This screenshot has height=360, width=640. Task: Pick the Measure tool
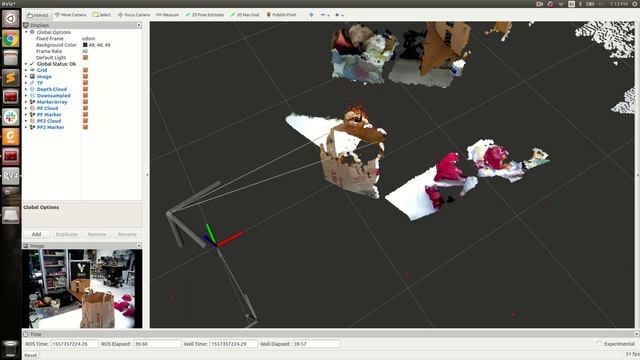click(x=167, y=15)
